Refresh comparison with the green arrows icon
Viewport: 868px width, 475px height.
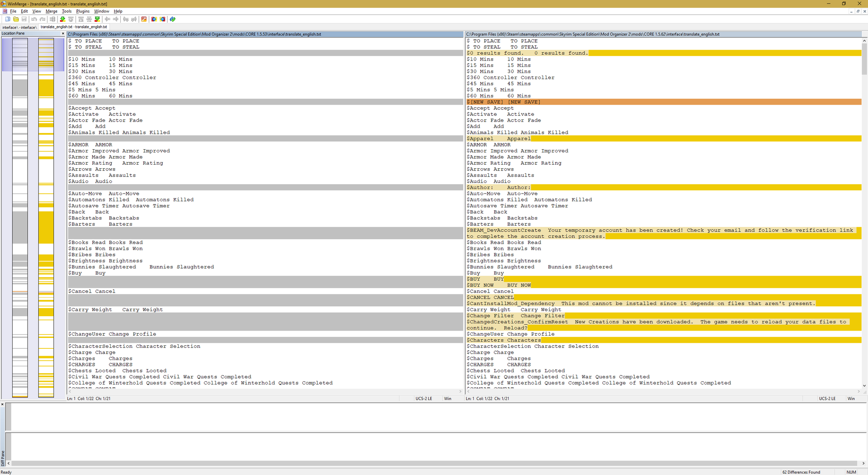[x=173, y=19]
